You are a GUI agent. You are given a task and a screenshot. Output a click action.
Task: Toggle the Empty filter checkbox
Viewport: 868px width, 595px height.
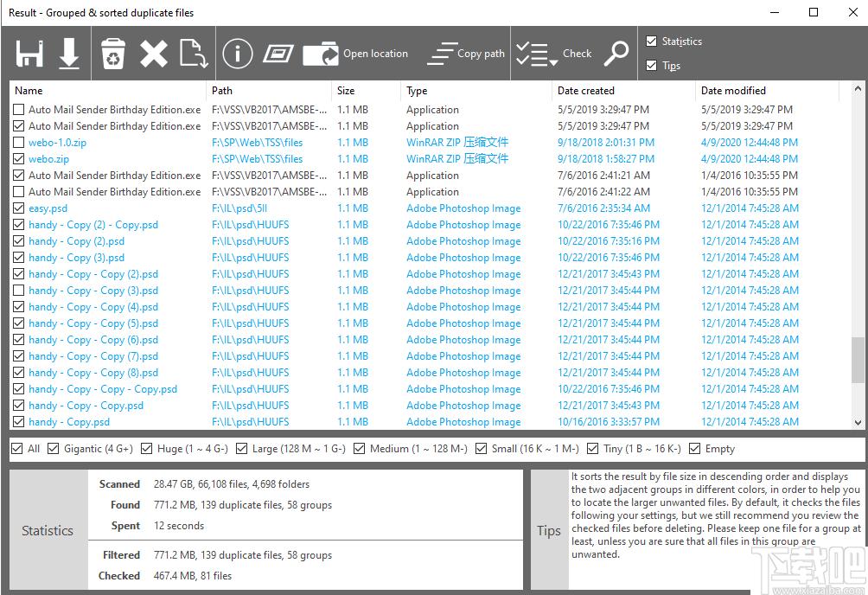click(x=694, y=448)
